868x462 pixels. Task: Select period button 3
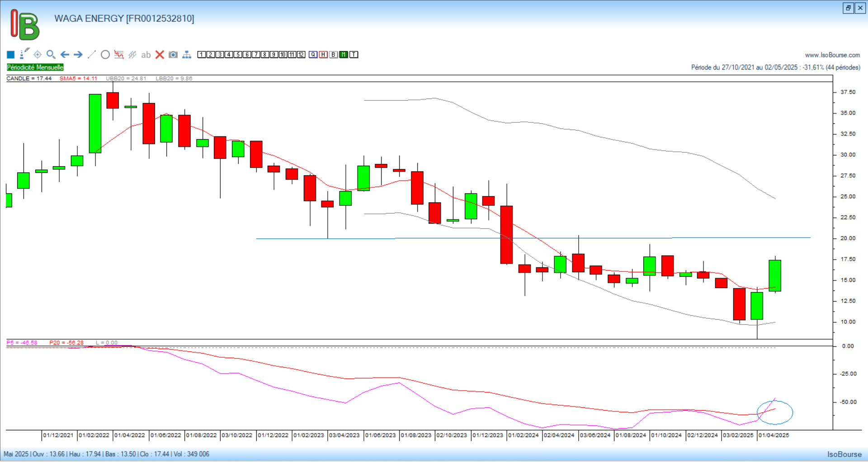point(220,55)
